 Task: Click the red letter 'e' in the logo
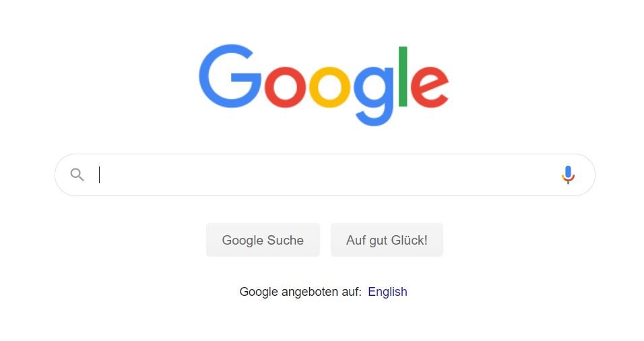pyautogui.click(x=430, y=87)
